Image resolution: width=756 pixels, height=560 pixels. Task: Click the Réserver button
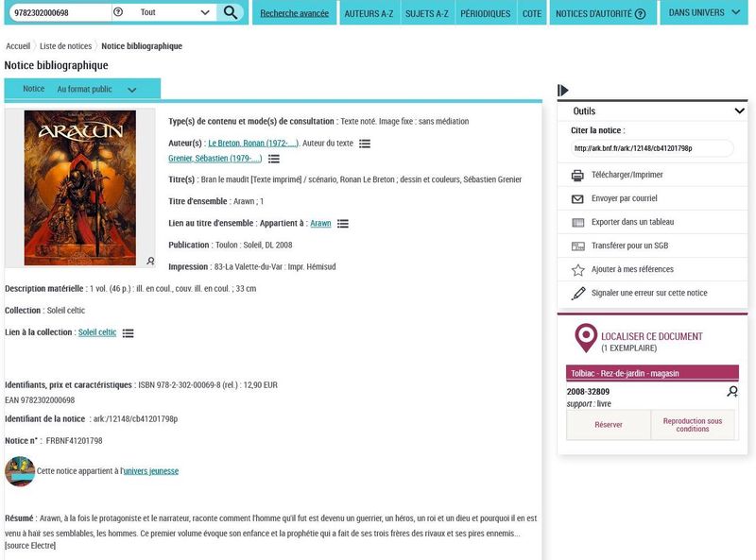tap(609, 425)
